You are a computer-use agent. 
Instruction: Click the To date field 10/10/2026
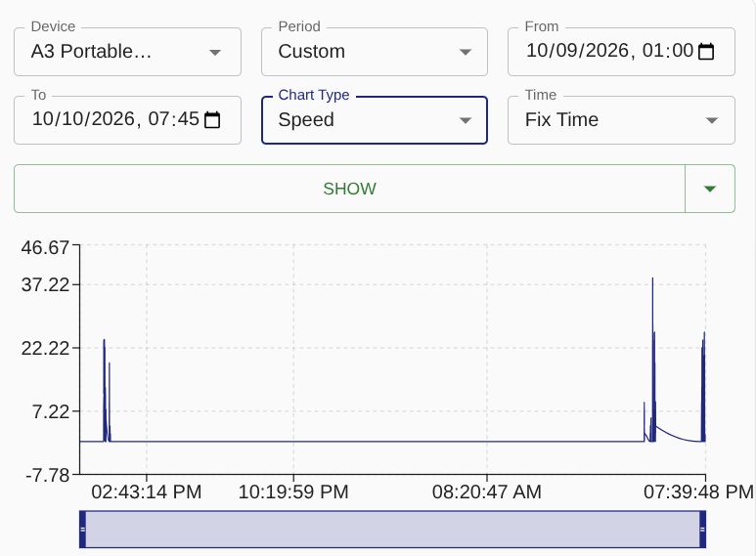pyautogui.click(x=127, y=120)
